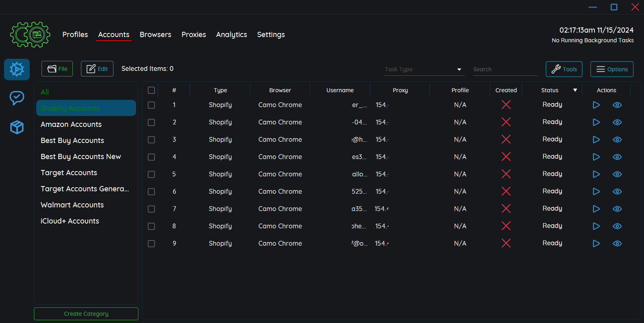Click the chat checkmark sidebar icon

(17, 98)
